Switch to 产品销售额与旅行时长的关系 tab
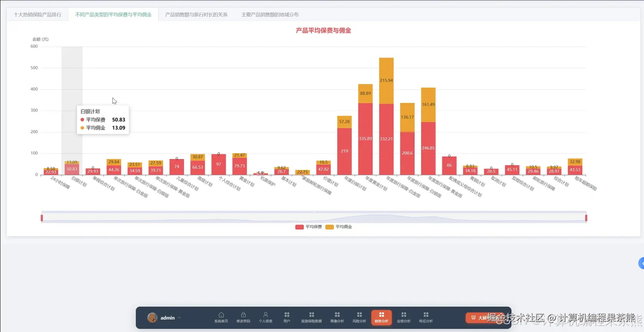This screenshot has width=644, height=332. (196, 15)
